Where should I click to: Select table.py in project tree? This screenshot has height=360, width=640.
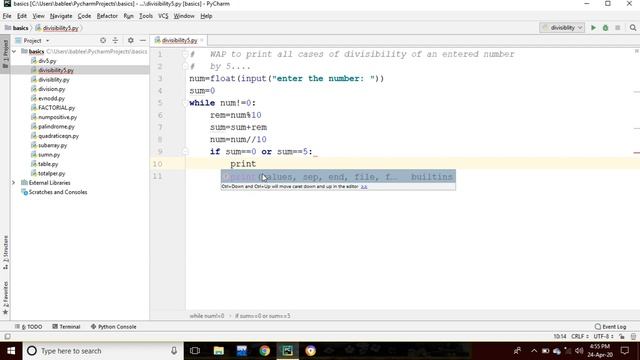[x=48, y=164]
